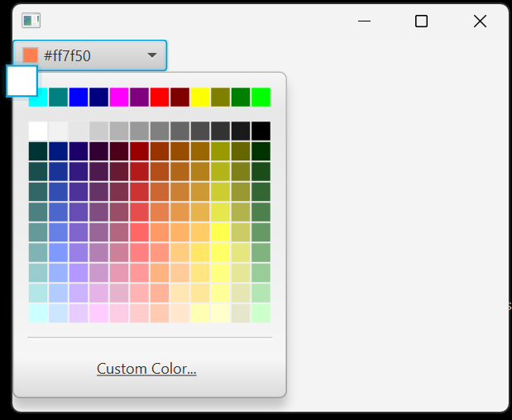Choose the white swatch starting the grayscale row
Image resolution: width=512 pixels, height=420 pixels.
38,131
